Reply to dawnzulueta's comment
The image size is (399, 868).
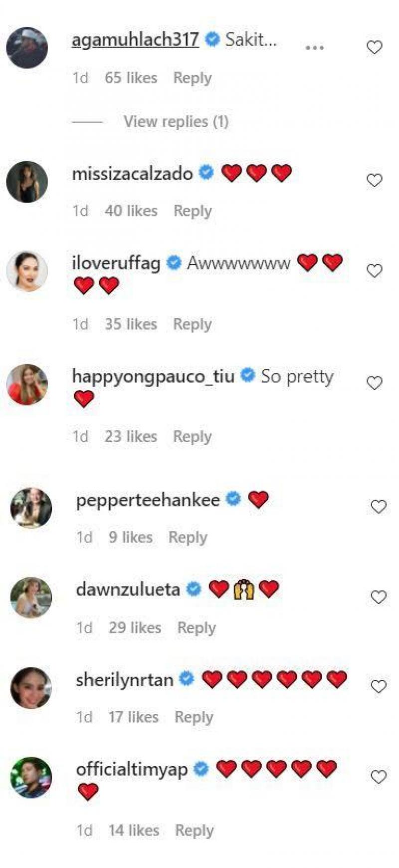tap(197, 627)
